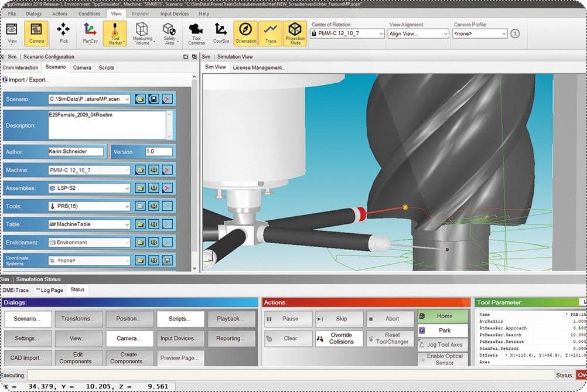This screenshot has height=392, width=587.
Task: Select the Camera tool in the toolbar
Action: click(x=36, y=33)
